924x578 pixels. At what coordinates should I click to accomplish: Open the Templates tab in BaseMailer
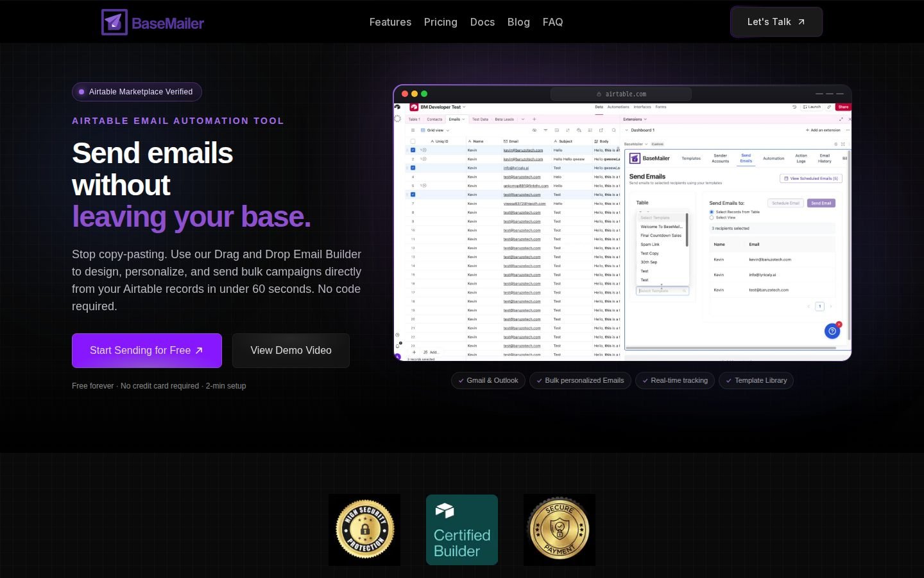(x=691, y=159)
